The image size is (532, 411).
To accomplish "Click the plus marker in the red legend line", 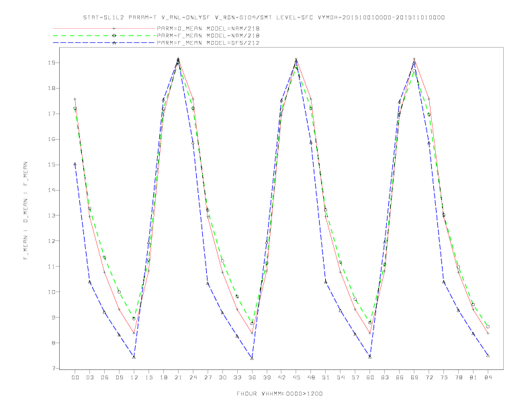I will point(114,28).
